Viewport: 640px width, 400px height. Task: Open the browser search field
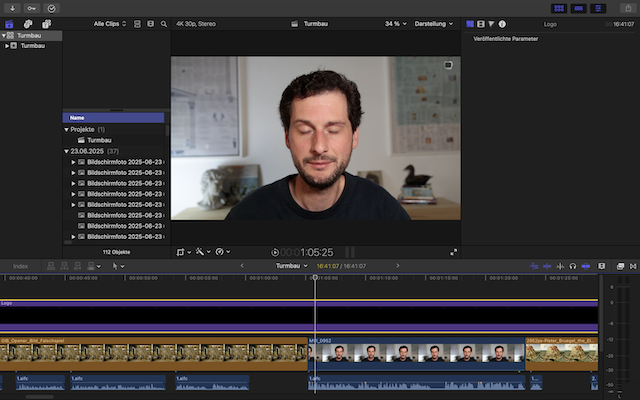tap(164, 24)
